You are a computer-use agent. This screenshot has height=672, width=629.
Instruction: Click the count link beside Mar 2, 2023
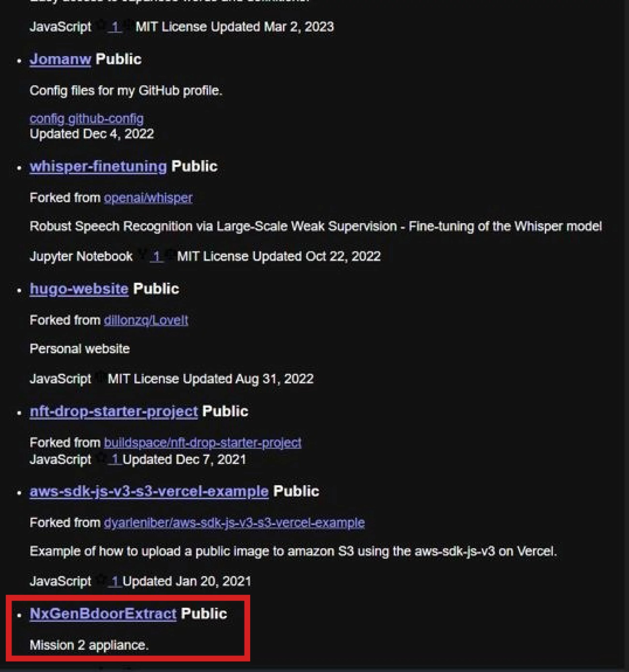(x=115, y=27)
